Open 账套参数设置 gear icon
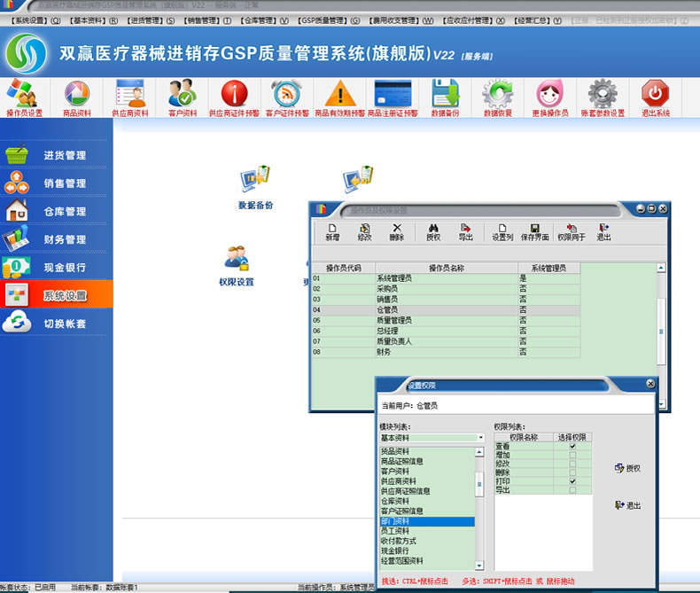This screenshot has width=700, height=593. (603, 97)
